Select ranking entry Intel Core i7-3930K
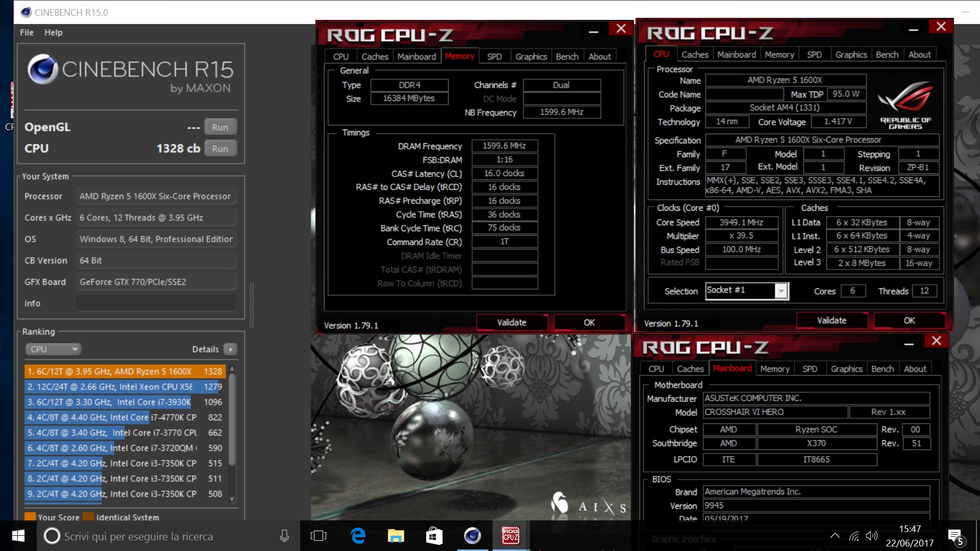This screenshot has width=980, height=551. 125,402
